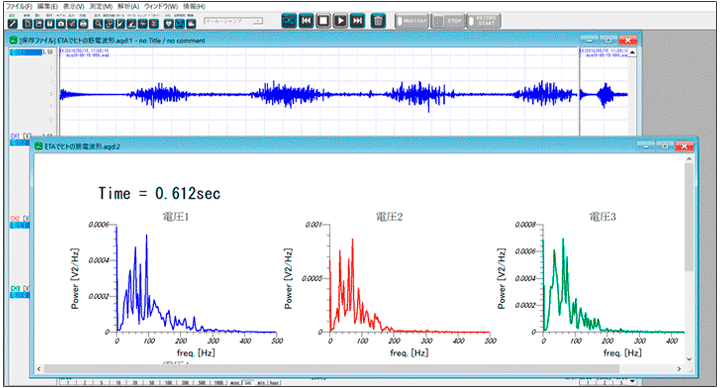Open the View (V) menu
This screenshot has height=388, width=720.
[x=74, y=6]
